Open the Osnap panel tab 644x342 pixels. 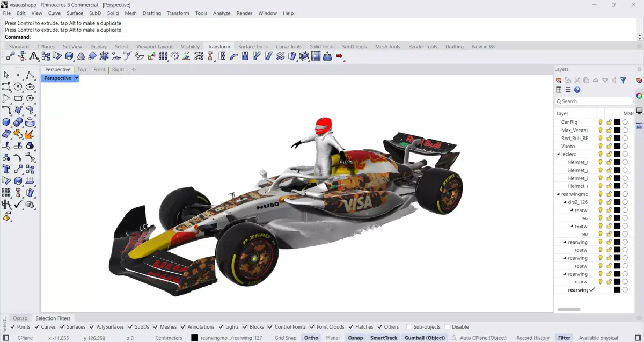[20, 318]
